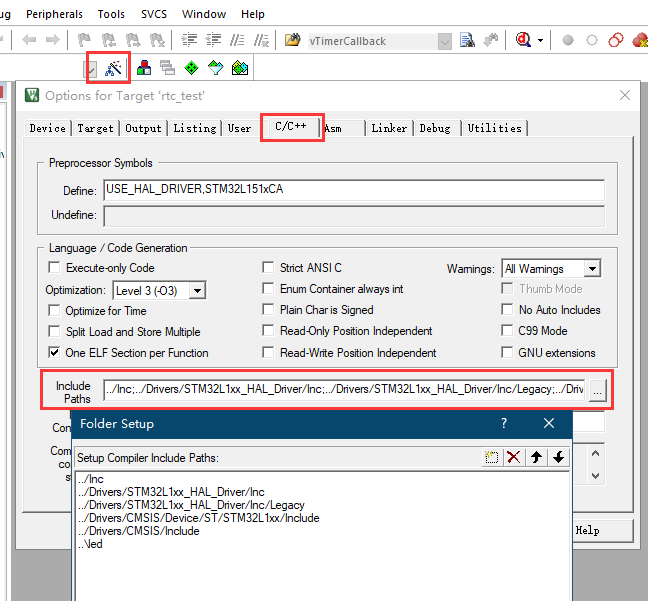Click scroll up arrow of compiler control string
Screen dimensions: 648x601
[595, 453]
